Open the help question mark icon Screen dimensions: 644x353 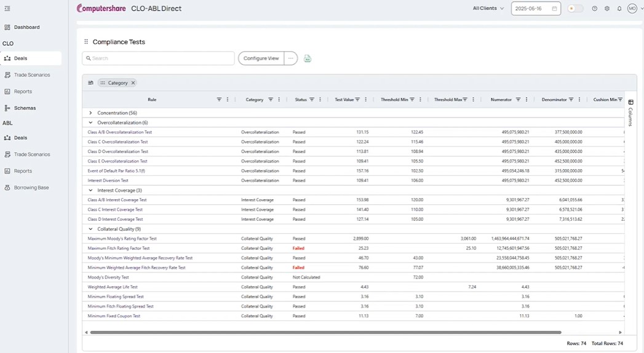click(x=594, y=9)
